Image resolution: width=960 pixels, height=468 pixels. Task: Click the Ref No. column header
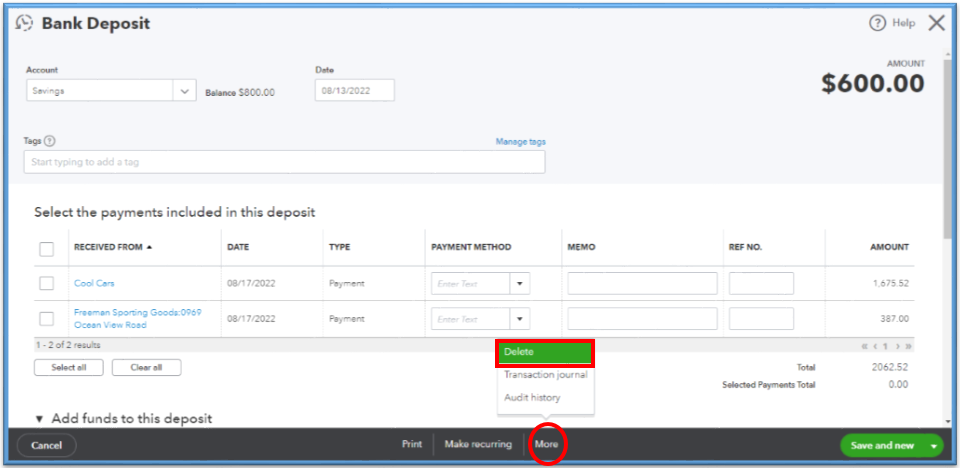[x=745, y=247]
